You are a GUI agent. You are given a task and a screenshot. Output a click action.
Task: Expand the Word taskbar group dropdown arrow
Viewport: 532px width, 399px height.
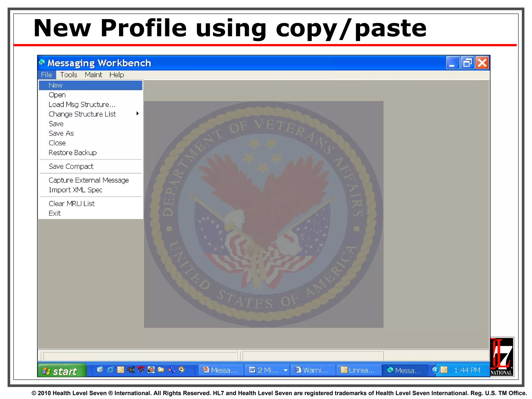tap(285, 370)
